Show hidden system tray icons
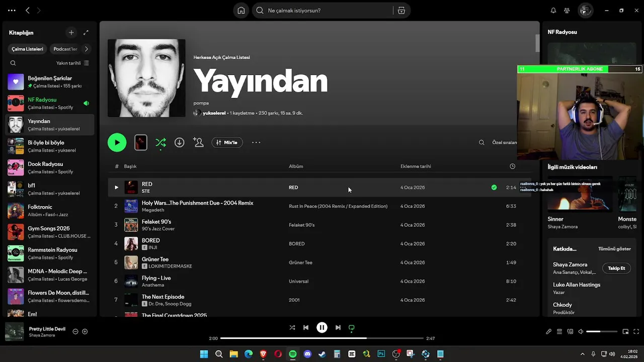The height and width of the screenshot is (362, 644). click(x=583, y=354)
